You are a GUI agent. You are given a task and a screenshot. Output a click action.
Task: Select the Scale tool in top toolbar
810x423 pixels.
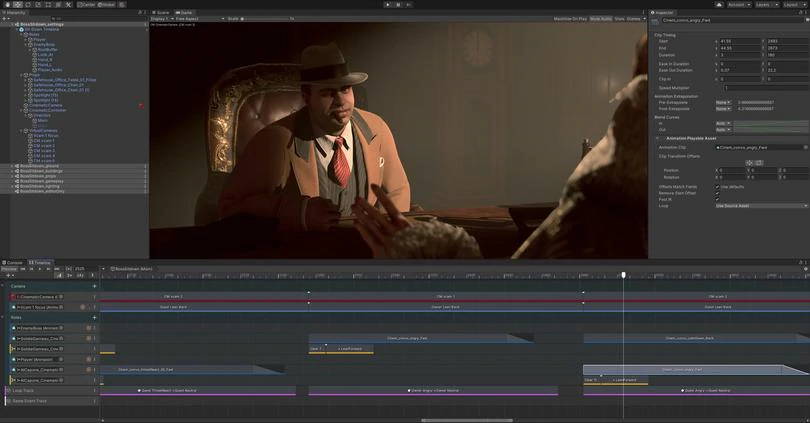[x=38, y=5]
